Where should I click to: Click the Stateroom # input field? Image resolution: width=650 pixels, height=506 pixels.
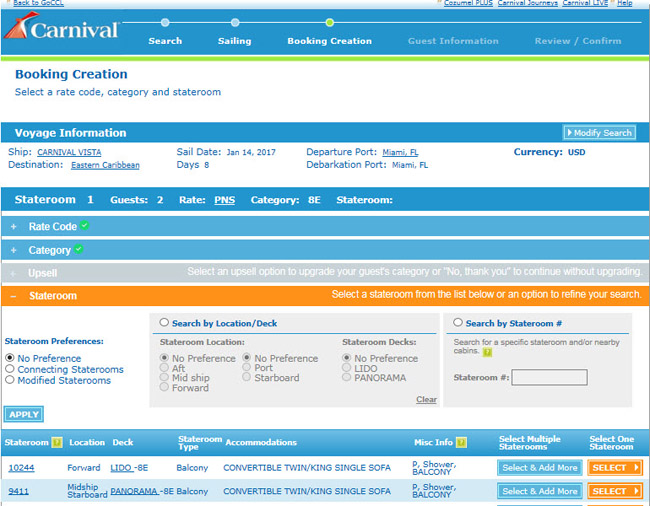click(549, 378)
